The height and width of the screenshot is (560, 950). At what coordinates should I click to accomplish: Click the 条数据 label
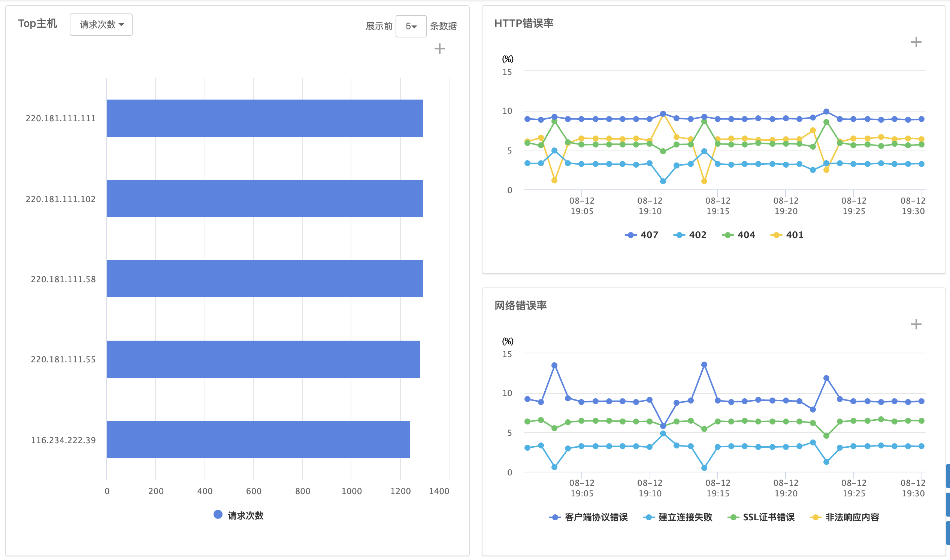click(x=444, y=26)
